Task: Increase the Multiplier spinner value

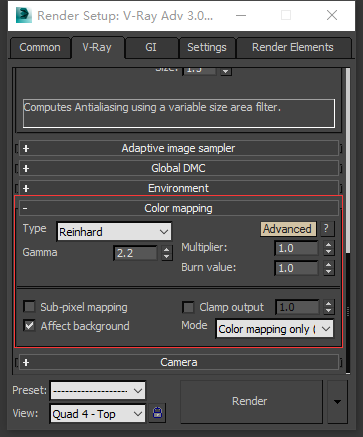Action: coord(328,245)
